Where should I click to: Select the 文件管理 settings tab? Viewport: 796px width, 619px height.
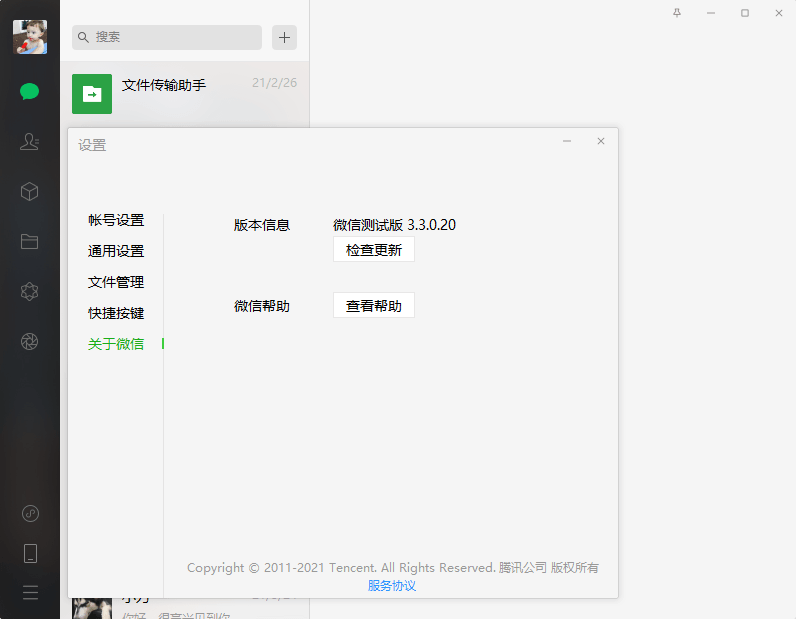click(116, 282)
